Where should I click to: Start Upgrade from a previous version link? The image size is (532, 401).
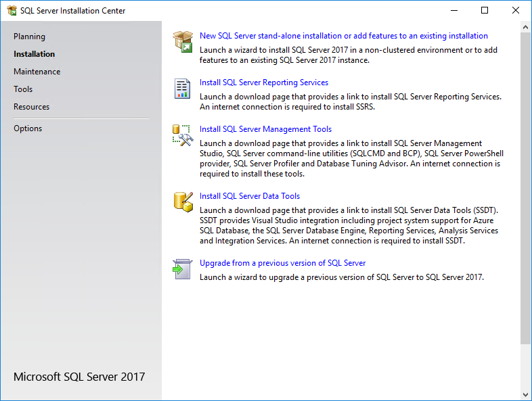282,263
